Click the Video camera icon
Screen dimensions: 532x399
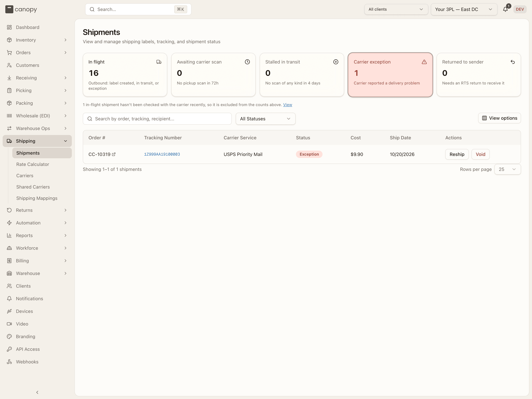point(9,324)
